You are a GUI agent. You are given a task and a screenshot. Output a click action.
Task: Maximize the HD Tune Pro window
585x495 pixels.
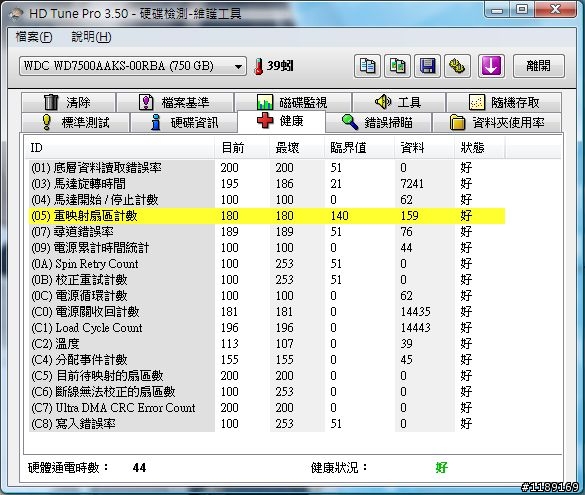click(522, 9)
